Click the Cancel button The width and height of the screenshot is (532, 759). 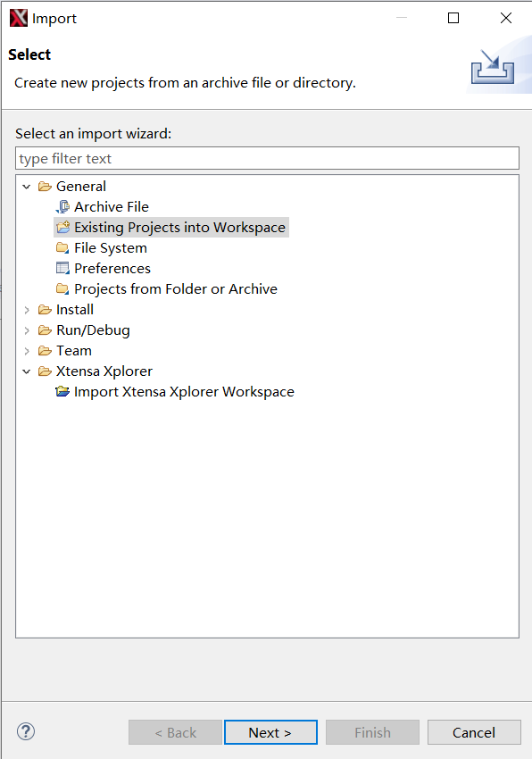[474, 732]
